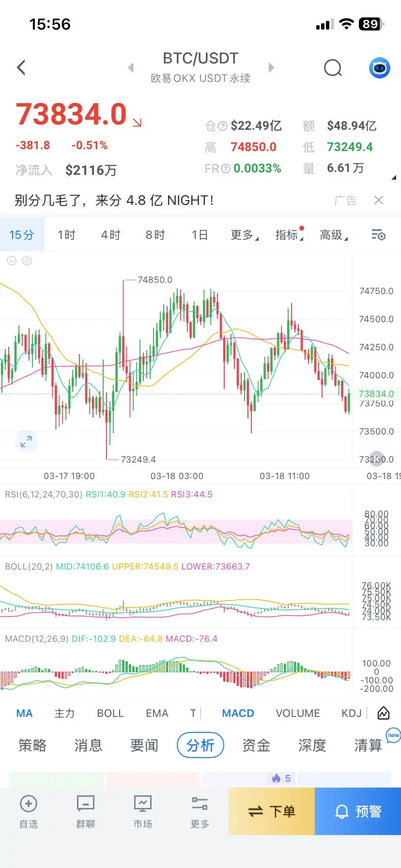Screen dimensions: 401x868
Task: Tap the 预警 alert button
Action: pyautogui.click(x=358, y=811)
